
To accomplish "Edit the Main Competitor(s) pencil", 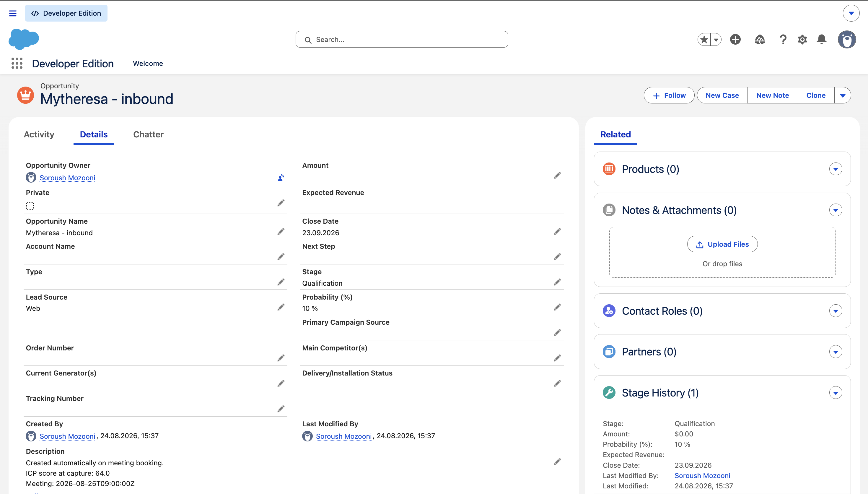I will click(x=557, y=358).
